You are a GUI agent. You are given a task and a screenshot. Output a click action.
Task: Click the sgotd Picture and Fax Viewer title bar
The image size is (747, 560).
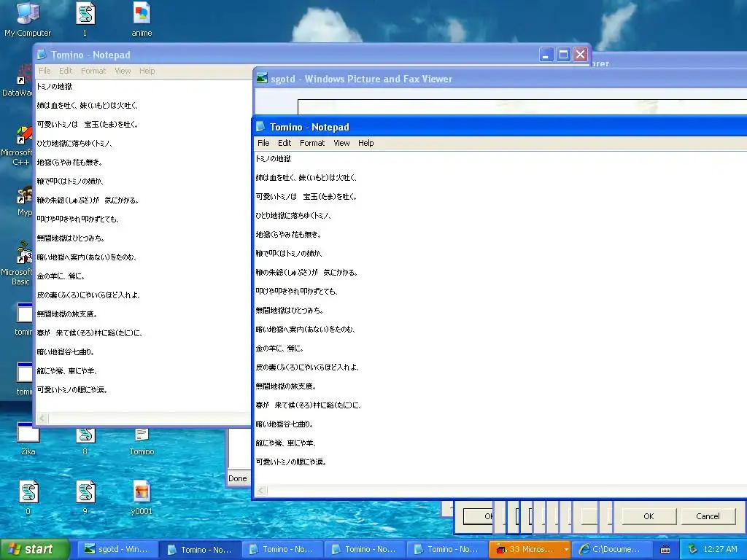[500, 79]
